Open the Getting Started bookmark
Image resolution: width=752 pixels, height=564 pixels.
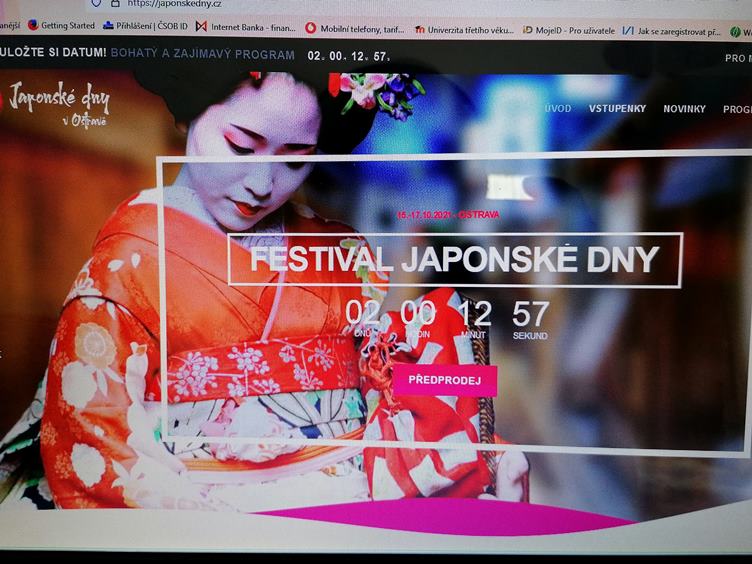coord(68,25)
